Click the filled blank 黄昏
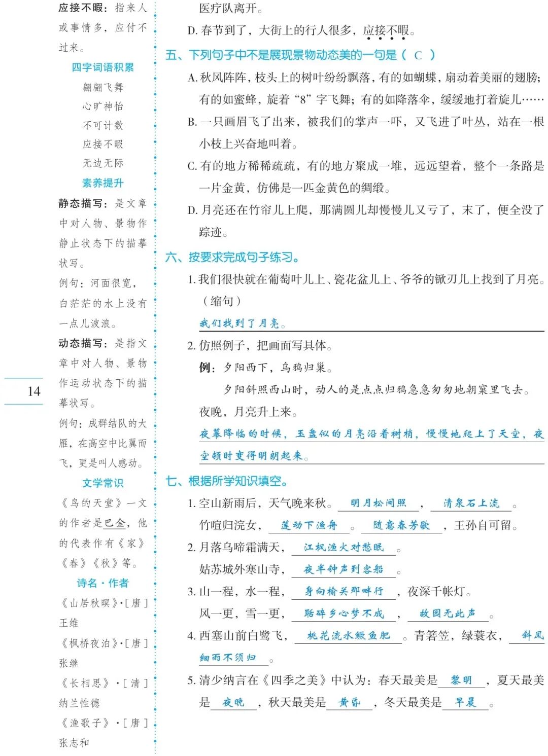The width and height of the screenshot is (548, 756). (x=350, y=702)
